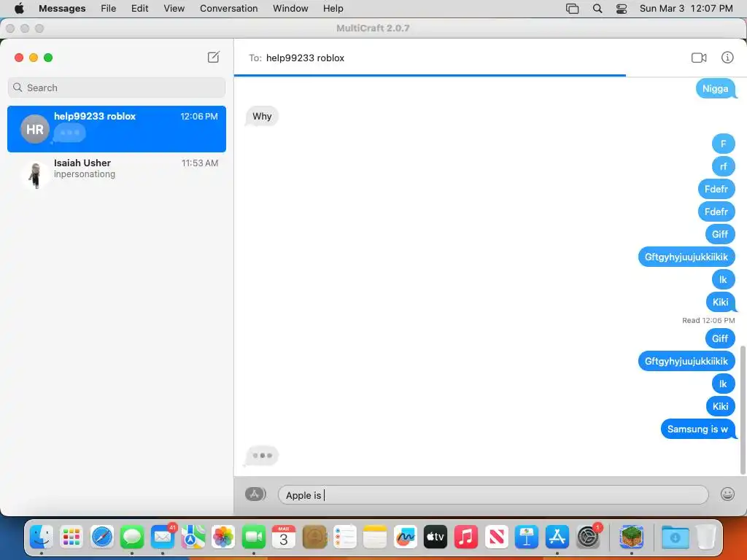747x560 pixels.
Task: Open Control Center in menu bar
Action: click(x=622, y=9)
